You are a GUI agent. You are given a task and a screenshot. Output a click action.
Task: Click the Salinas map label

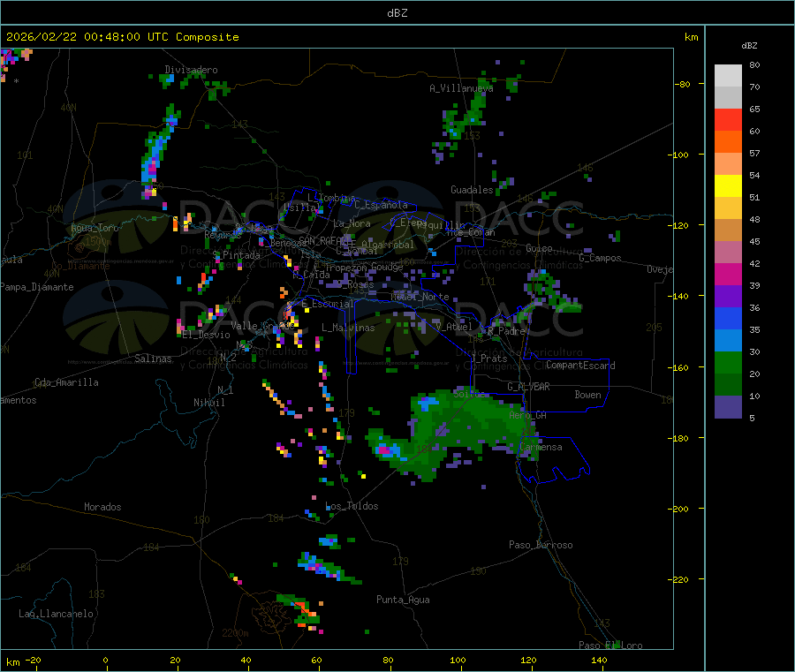pyautogui.click(x=153, y=359)
